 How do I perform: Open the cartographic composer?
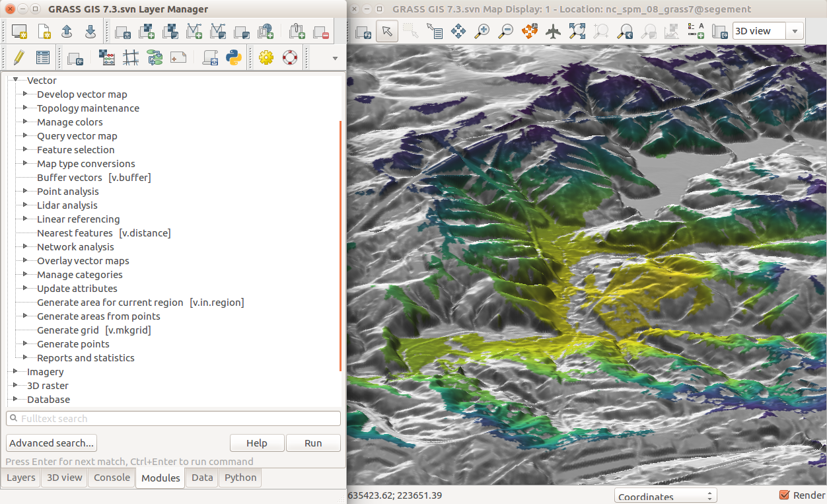click(x=178, y=57)
